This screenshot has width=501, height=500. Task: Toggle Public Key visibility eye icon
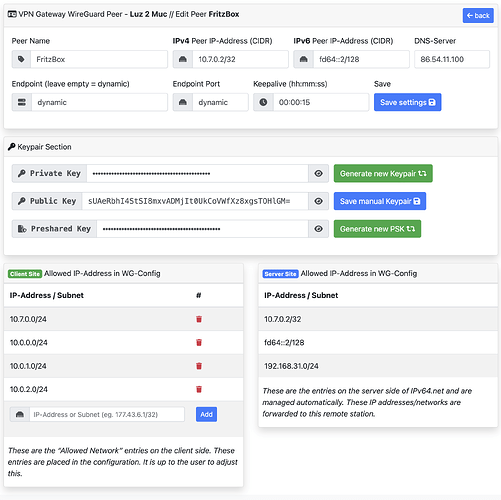(x=319, y=201)
